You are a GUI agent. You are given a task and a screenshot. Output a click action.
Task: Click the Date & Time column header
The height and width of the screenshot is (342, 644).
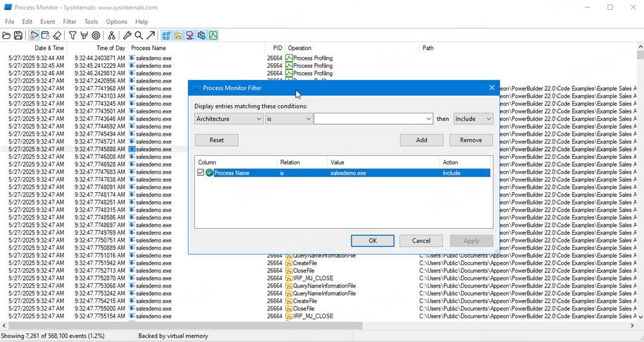point(33,48)
